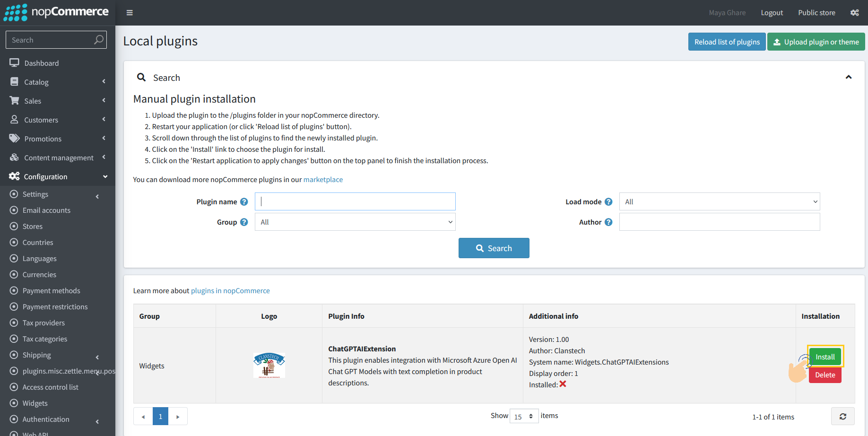Click the Promotions tags icon
The width and height of the screenshot is (868, 436).
pyautogui.click(x=14, y=139)
